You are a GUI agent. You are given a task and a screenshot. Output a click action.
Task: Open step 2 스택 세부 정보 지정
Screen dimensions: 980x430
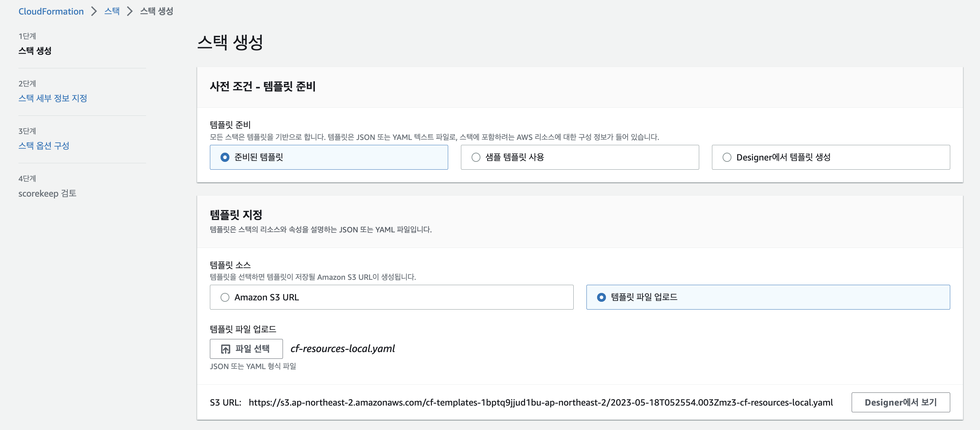point(53,98)
